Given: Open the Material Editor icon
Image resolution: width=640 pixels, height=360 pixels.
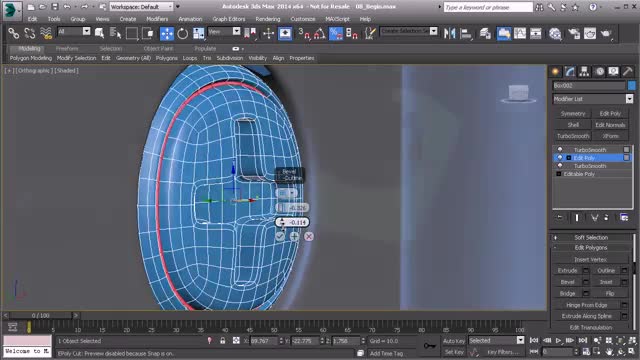Looking at the screenshot, I should click(x=555, y=33).
